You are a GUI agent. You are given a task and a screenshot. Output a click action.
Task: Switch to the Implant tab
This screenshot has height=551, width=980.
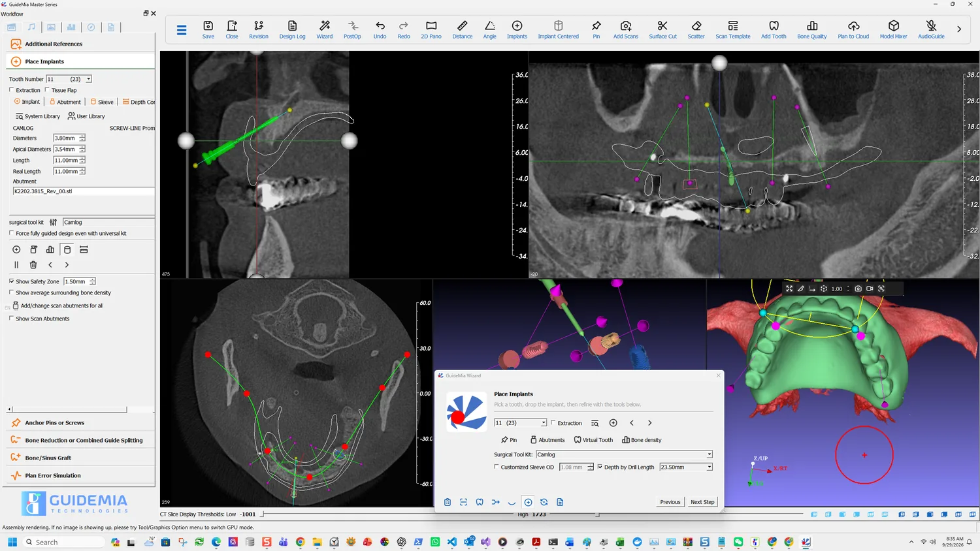pyautogui.click(x=27, y=102)
